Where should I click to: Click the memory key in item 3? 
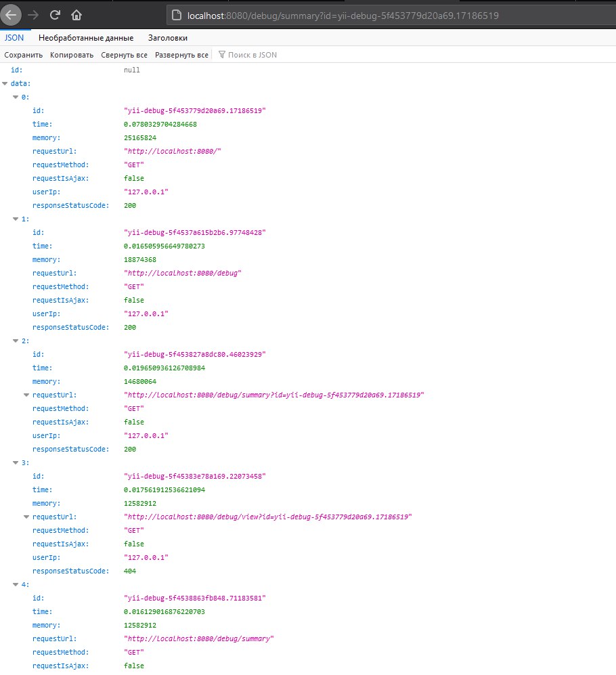click(46, 504)
